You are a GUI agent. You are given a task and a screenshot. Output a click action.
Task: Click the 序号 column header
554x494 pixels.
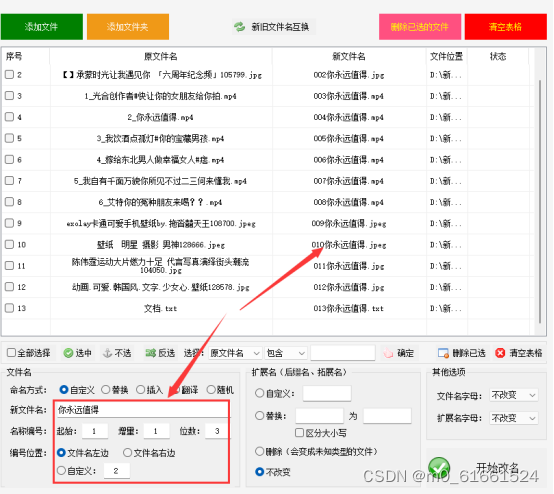coord(25,56)
